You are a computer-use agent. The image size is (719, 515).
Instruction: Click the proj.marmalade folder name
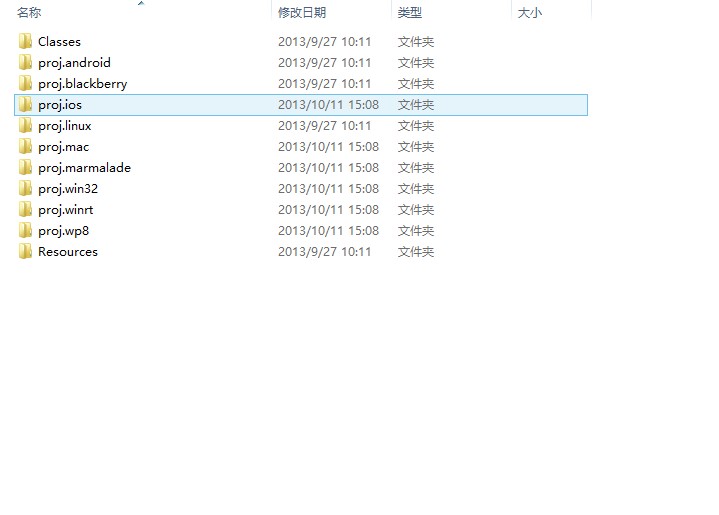point(84,168)
